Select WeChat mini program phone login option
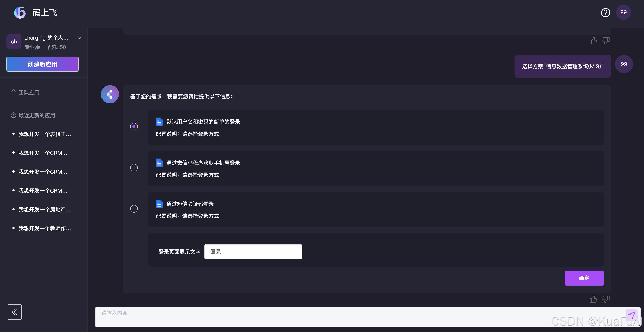644x332 pixels. click(134, 168)
